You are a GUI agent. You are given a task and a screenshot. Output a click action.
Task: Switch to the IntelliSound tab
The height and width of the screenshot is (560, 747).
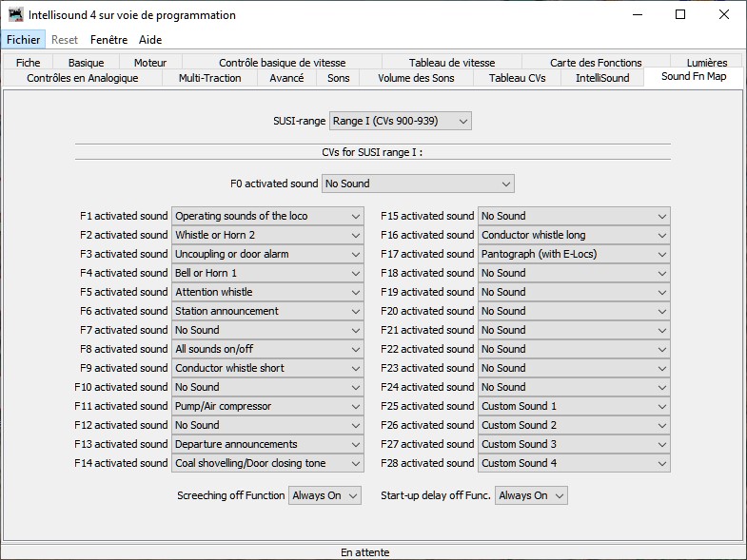pyautogui.click(x=602, y=78)
